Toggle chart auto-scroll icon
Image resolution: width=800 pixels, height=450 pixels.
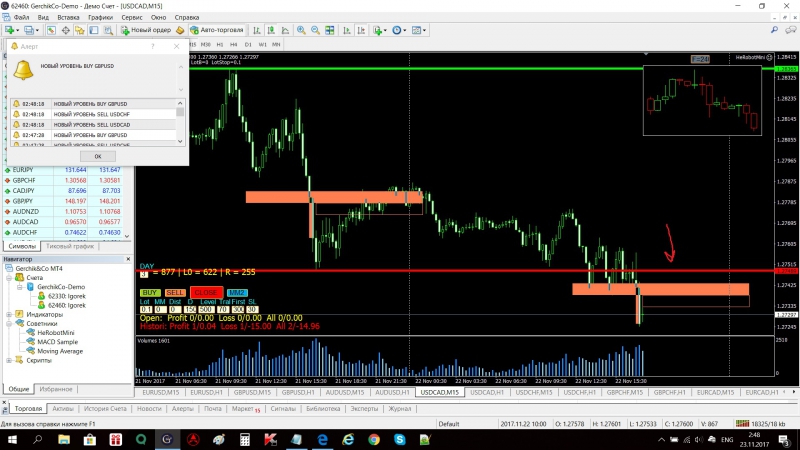click(x=347, y=30)
